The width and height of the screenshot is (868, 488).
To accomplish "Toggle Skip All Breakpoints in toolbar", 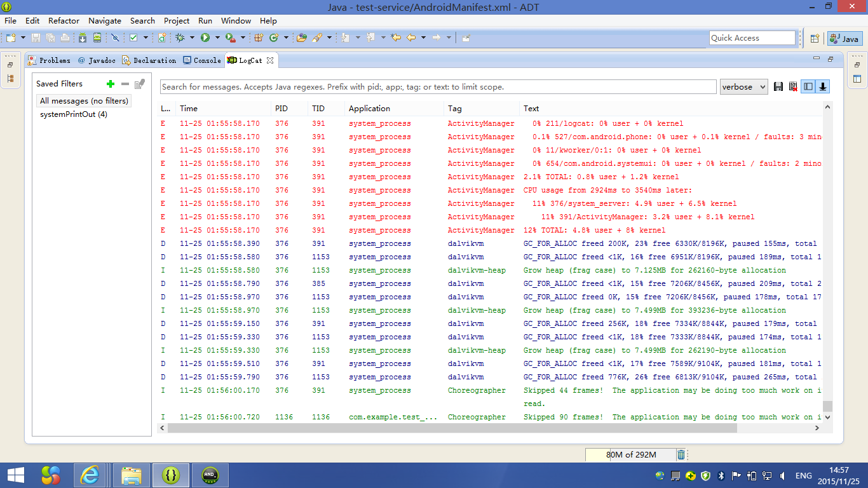I will 115,38.
